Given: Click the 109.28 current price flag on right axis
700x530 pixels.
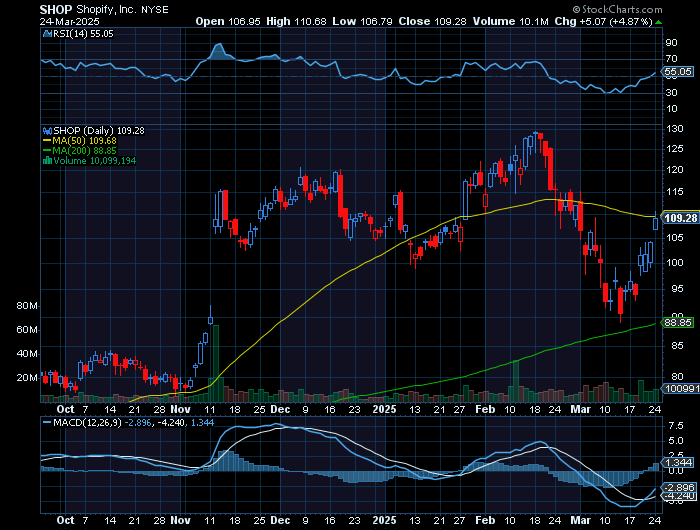Looking at the screenshot, I should (x=680, y=218).
